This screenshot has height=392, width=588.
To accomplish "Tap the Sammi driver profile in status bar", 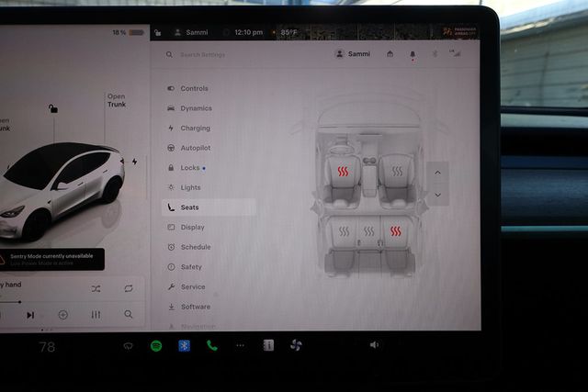I will click(191, 33).
